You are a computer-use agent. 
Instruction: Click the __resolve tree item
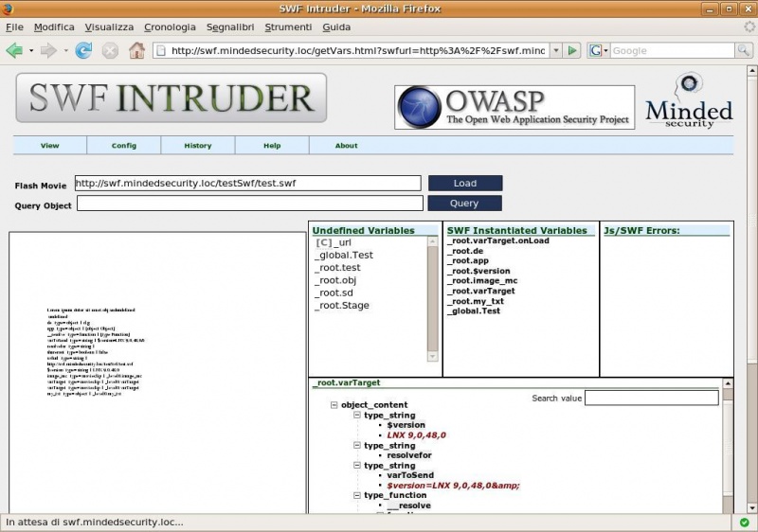pyautogui.click(x=408, y=505)
